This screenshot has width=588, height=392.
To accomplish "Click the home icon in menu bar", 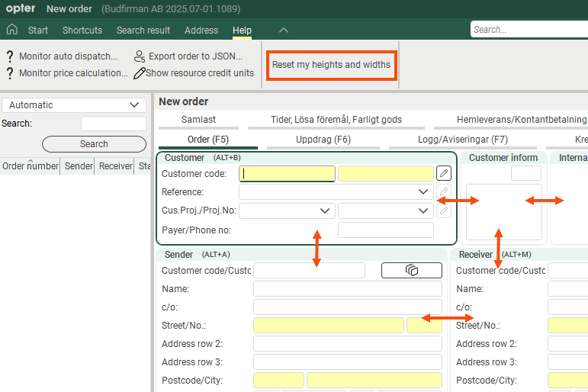I will click(11, 30).
